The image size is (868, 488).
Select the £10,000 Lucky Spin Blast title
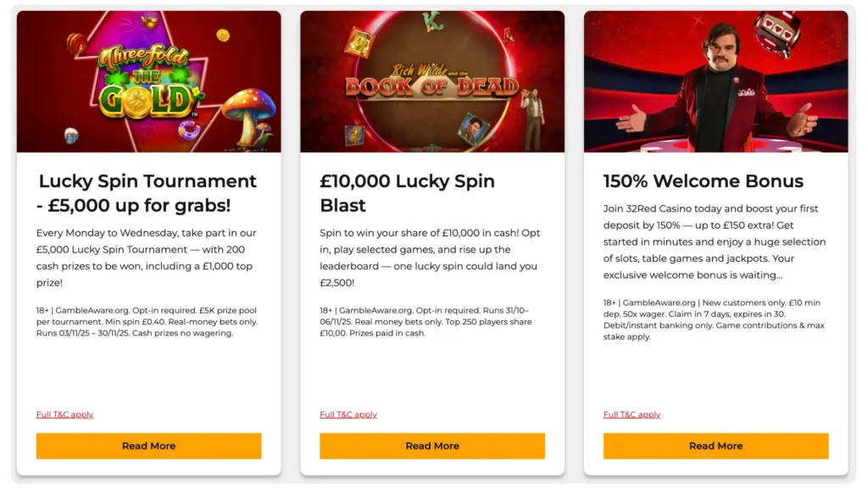point(407,193)
